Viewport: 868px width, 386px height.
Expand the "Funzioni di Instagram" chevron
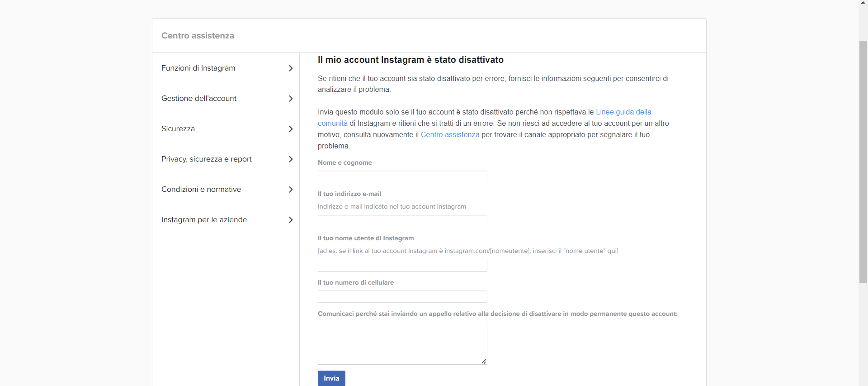point(291,68)
